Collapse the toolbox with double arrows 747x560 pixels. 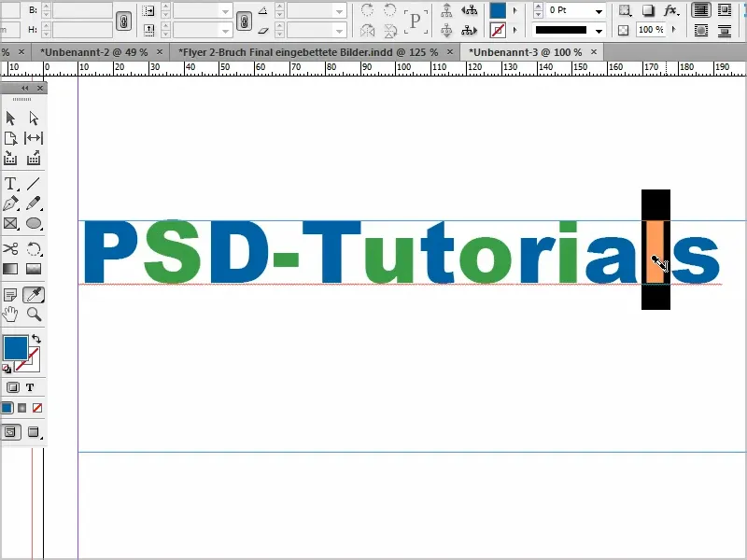point(25,88)
